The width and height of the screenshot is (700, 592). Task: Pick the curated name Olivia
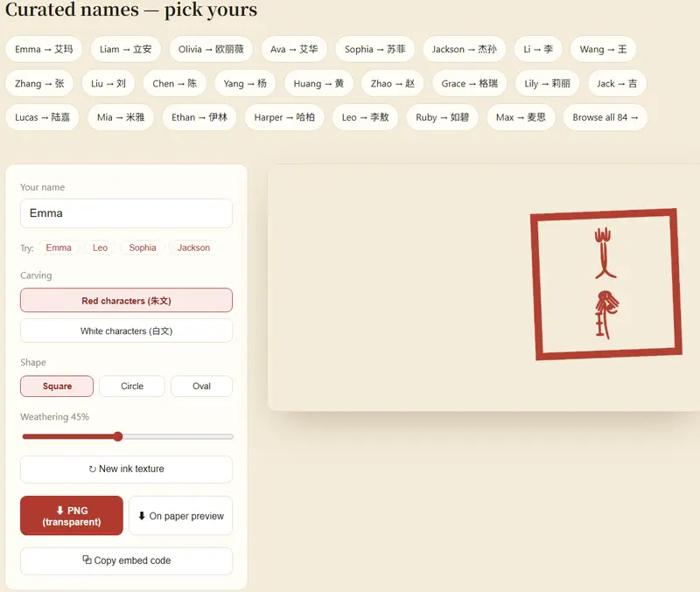[x=211, y=49]
